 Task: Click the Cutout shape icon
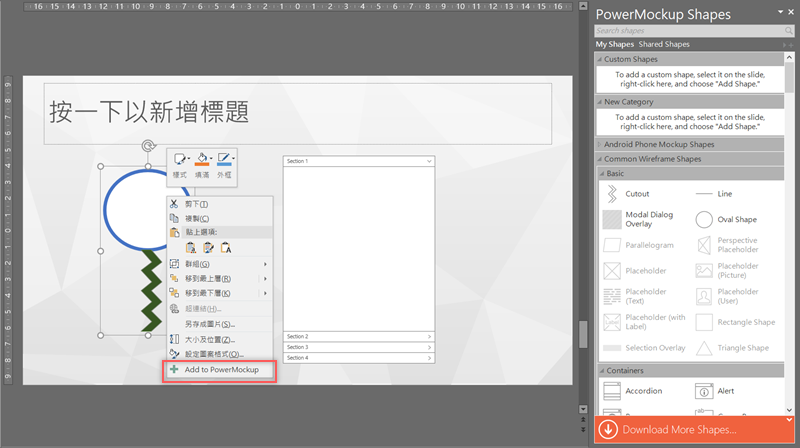click(x=611, y=193)
